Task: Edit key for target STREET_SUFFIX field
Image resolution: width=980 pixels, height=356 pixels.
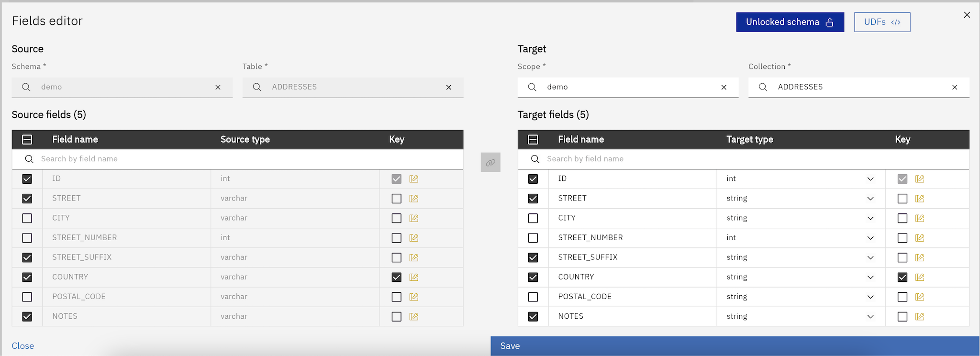Action: [920, 257]
